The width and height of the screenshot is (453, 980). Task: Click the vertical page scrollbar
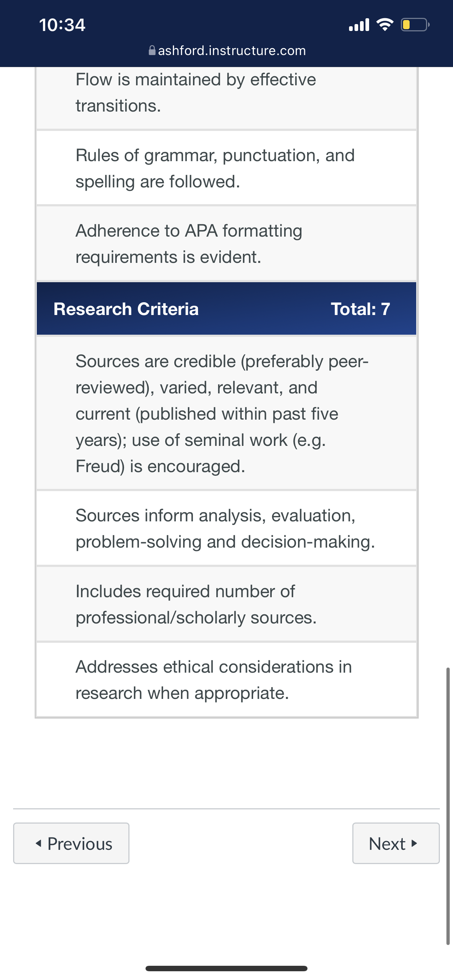pos(448,806)
